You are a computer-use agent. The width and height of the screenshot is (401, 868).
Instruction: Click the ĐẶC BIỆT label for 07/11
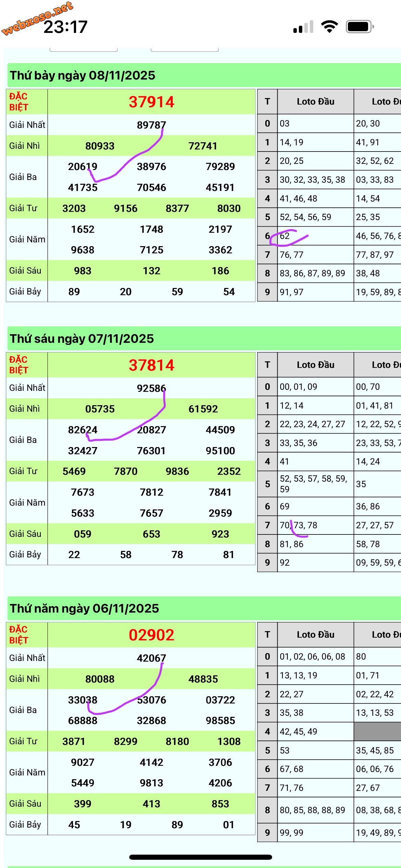point(19,365)
